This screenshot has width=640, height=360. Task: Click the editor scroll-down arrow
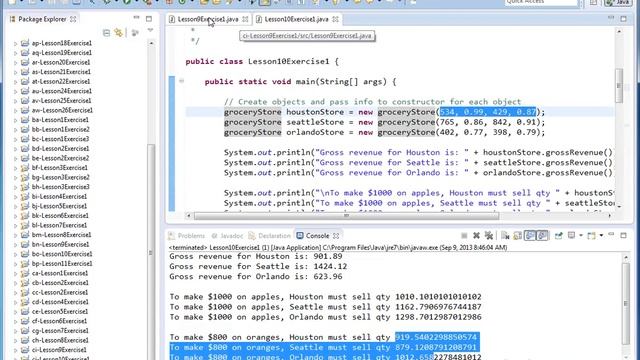[619, 207]
